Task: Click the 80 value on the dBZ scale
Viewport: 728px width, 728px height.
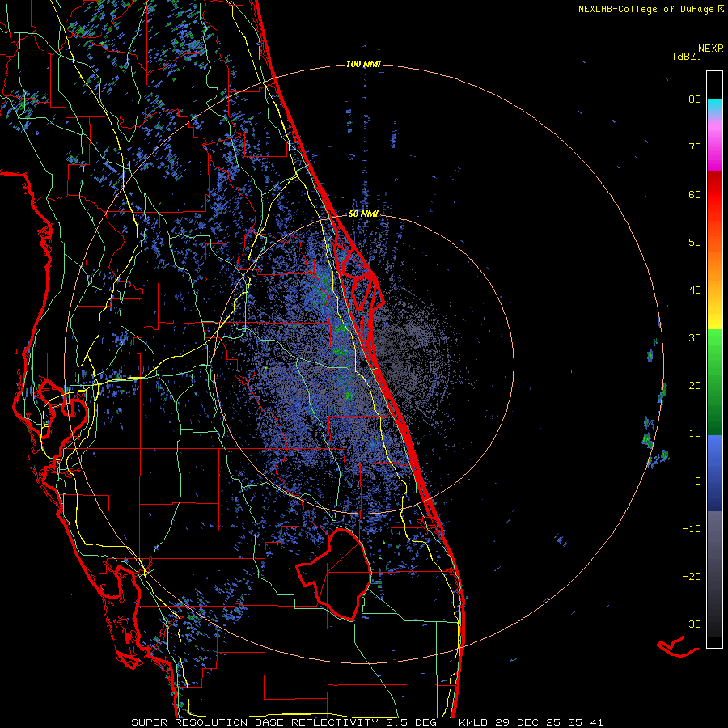Action: [x=695, y=99]
